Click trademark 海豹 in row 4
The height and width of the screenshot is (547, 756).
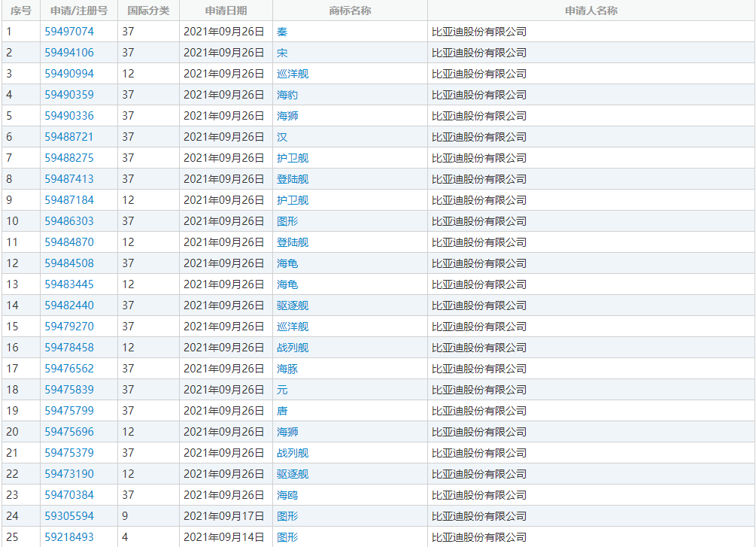287,95
